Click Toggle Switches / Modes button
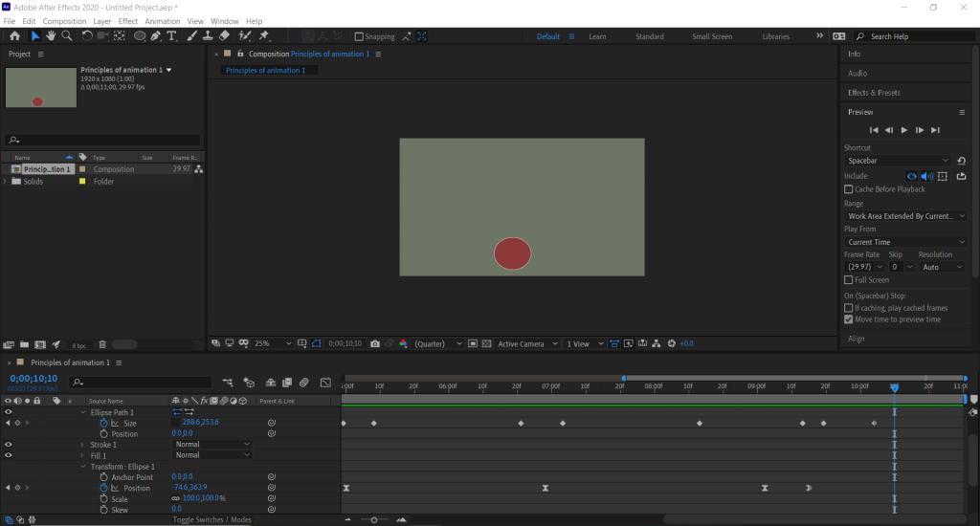 pyautogui.click(x=212, y=520)
